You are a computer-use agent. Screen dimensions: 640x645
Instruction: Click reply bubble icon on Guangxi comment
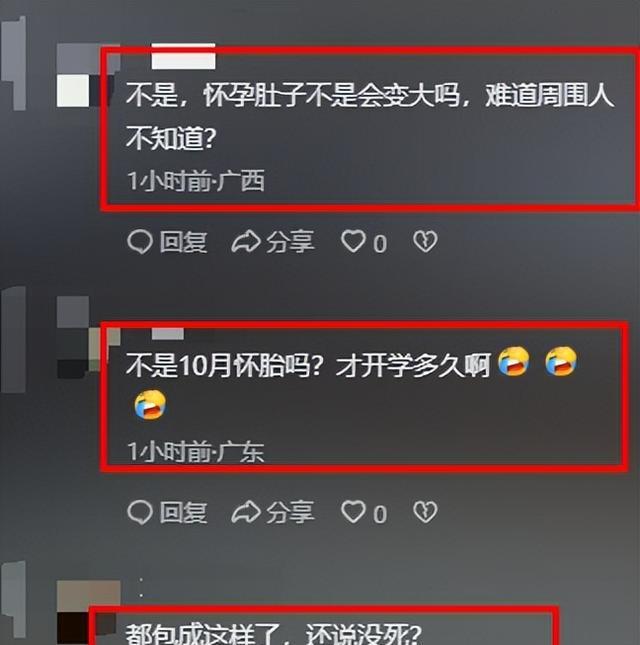[x=140, y=241]
